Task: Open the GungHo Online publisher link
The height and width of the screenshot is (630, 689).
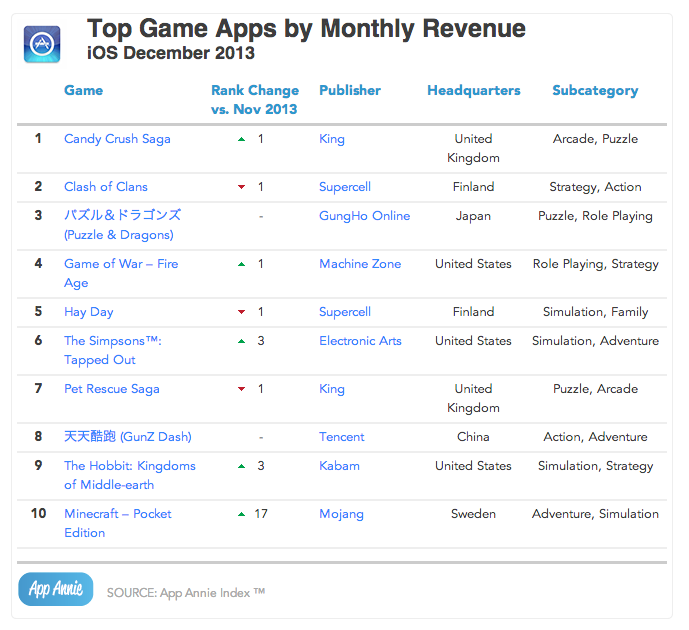Action: pos(365,216)
